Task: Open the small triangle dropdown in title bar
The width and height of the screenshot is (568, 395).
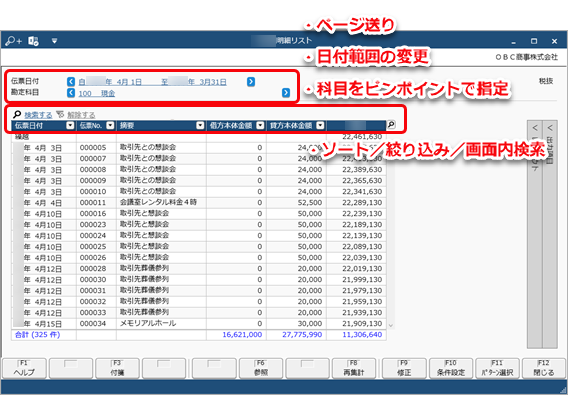Action: click(54, 41)
